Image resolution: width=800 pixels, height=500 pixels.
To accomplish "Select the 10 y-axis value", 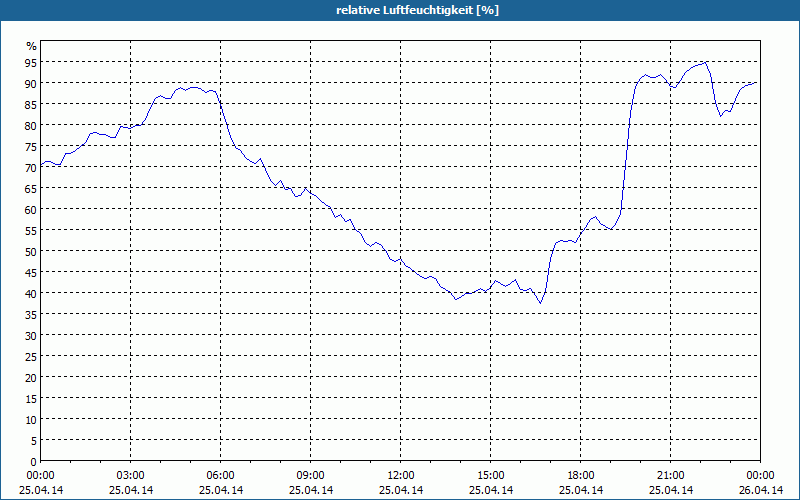I will [32, 419].
